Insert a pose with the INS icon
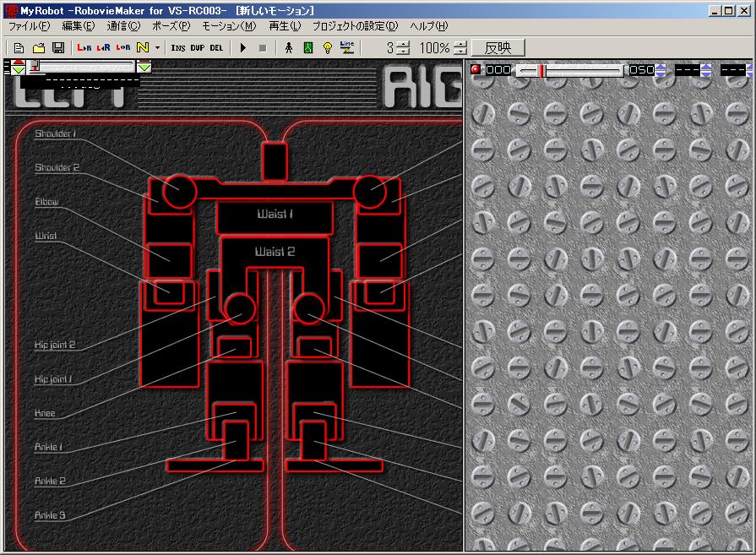This screenshot has width=756, height=555. [178, 48]
